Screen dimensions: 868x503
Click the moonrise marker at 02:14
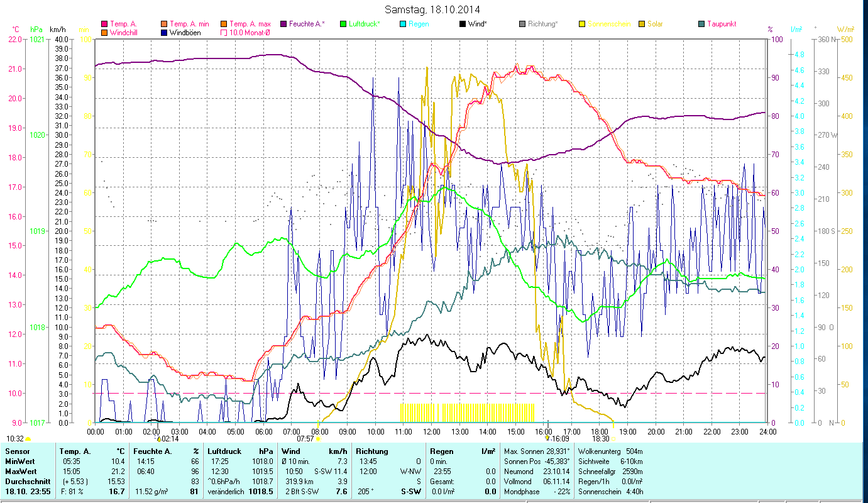pyautogui.click(x=159, y=438)
